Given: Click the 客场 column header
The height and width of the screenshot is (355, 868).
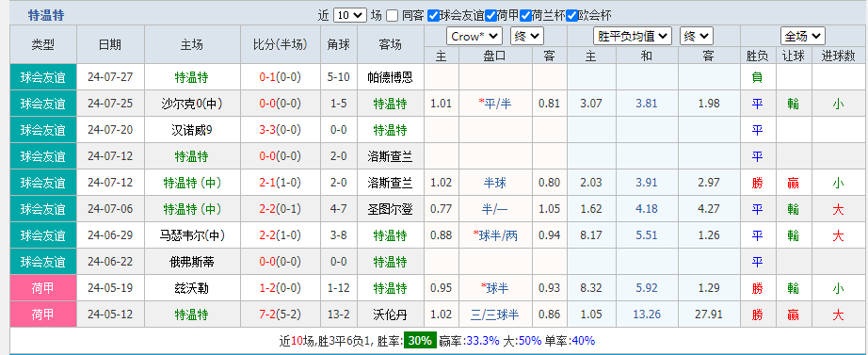Looking at the screenshot, I should tap(391, 44).
